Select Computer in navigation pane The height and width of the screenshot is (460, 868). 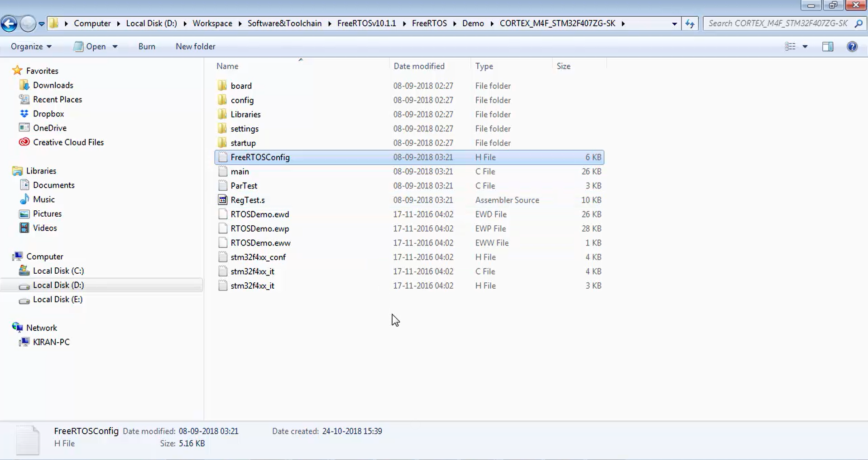coord(44,257)
